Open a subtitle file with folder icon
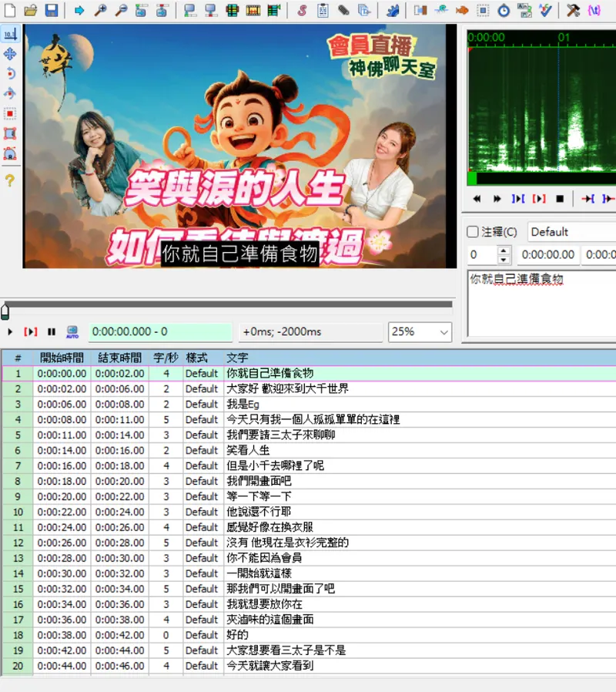The image size is (616, 692). coord(31,10)
